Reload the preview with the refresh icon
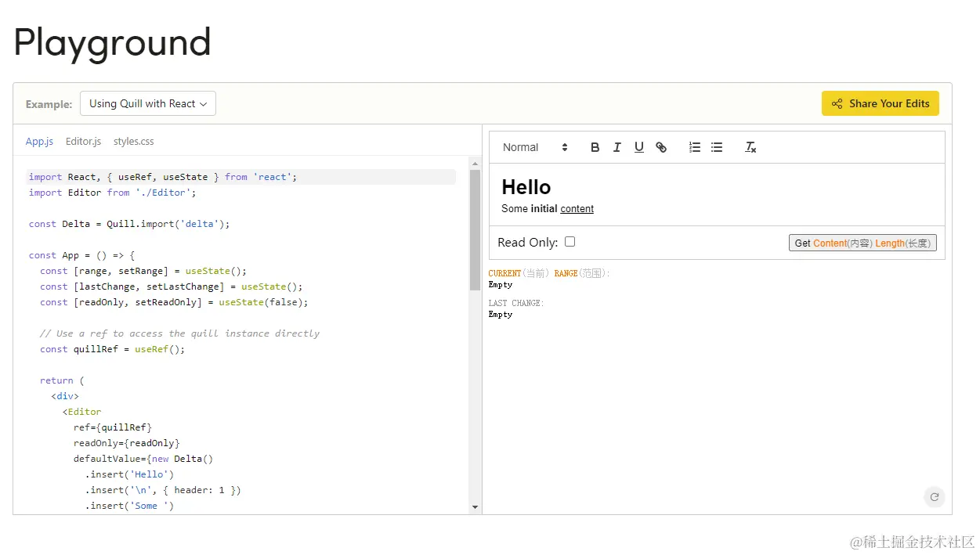 point(934,496)
